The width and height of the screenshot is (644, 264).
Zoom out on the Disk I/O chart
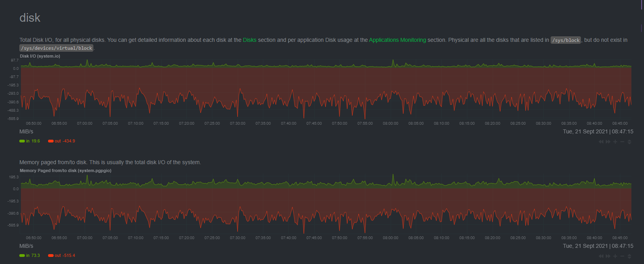point(622,142)
